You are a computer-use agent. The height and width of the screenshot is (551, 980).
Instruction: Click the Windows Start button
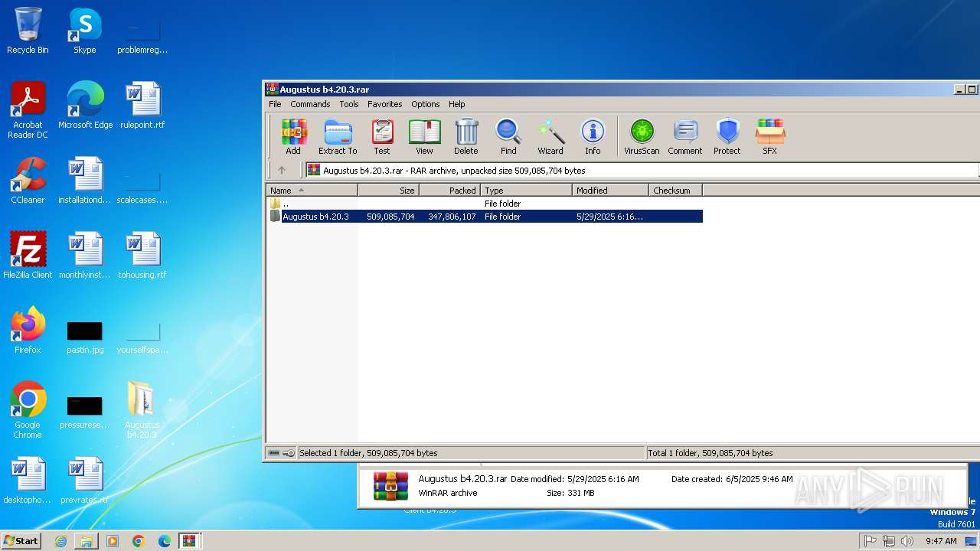click(21, 540)
